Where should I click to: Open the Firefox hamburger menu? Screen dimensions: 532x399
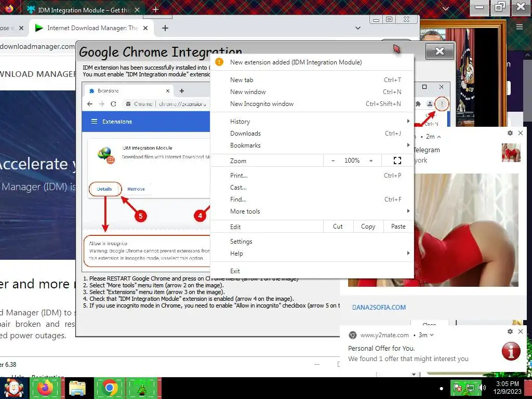pyautogui.click(x=520, y=27)
